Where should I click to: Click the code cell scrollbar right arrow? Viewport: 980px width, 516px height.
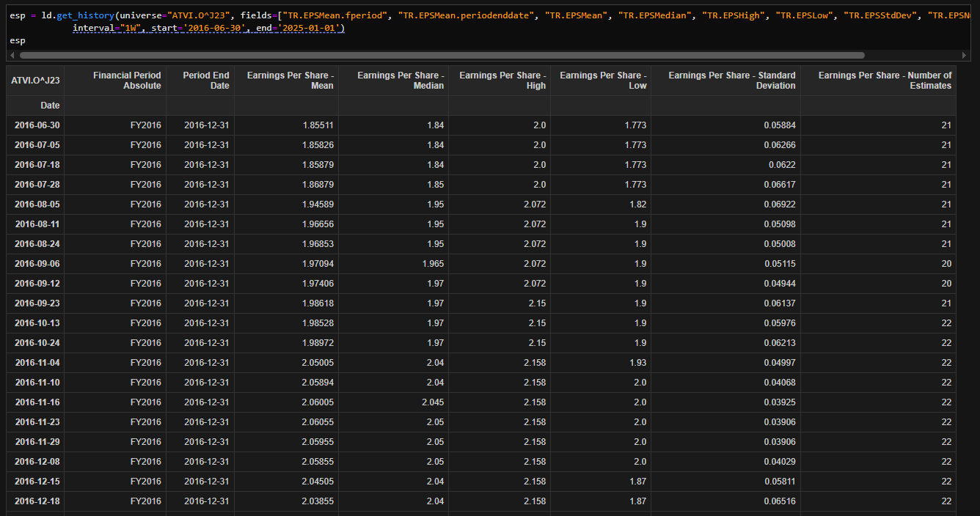pos(964,55)
